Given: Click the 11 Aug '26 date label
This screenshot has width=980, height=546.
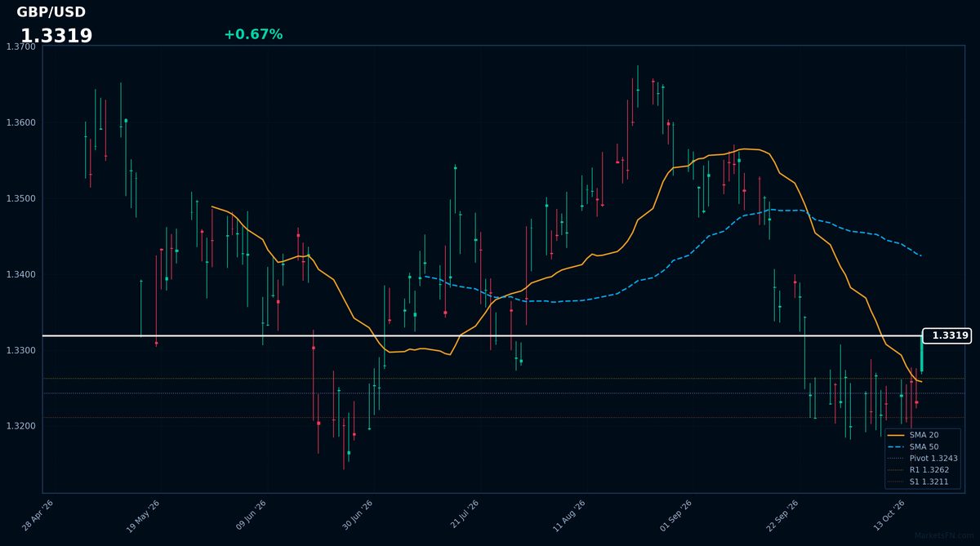Looking at the screenshot, I should tap(569, 516).
